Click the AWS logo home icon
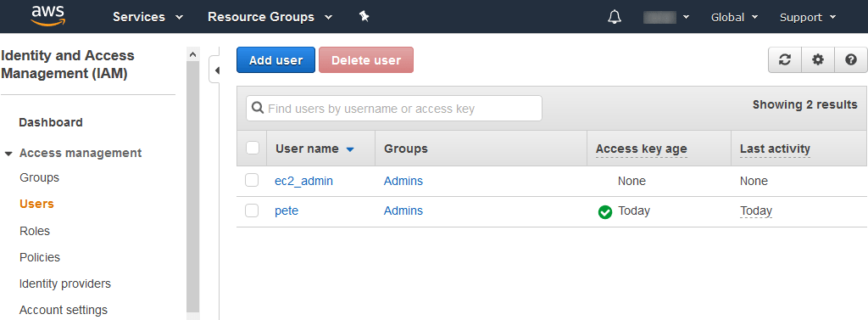The width and height of the screenshot is (868, 320). tap(48, 16)
